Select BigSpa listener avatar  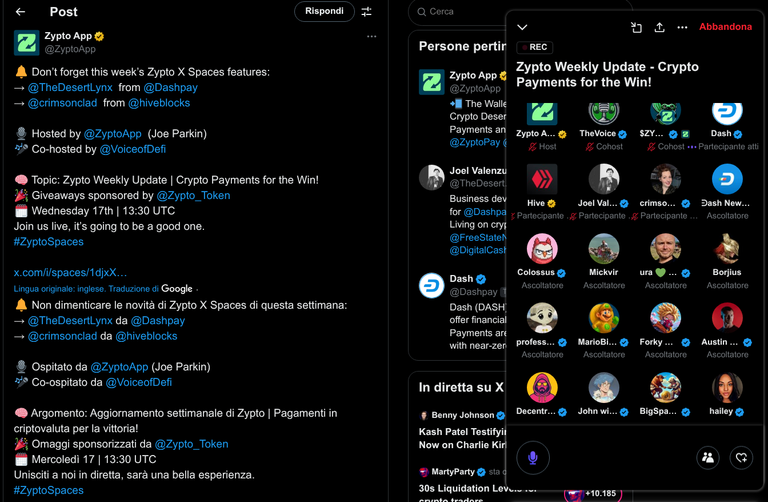pos(665,387)
